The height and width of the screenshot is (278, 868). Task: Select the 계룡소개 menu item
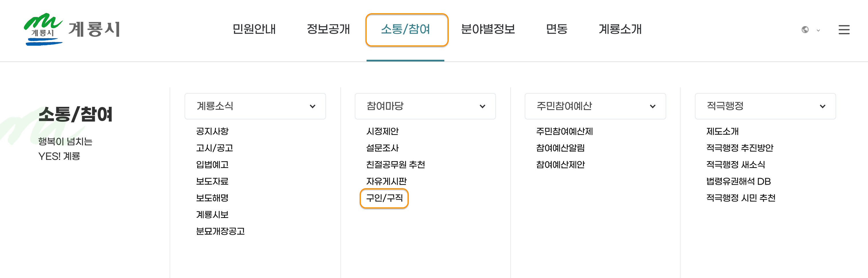click(620, 30)
